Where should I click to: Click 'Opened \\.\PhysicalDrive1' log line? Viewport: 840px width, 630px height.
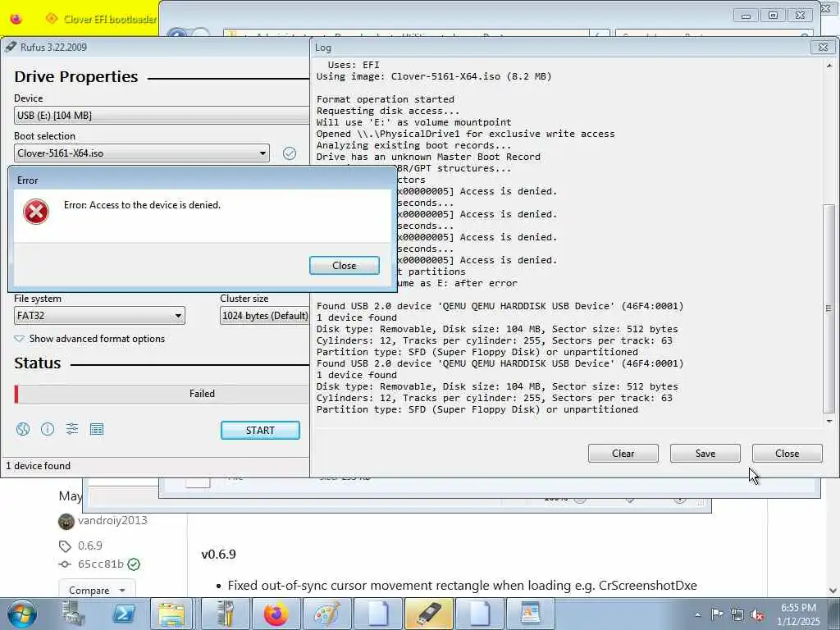[x=466, y=134]
